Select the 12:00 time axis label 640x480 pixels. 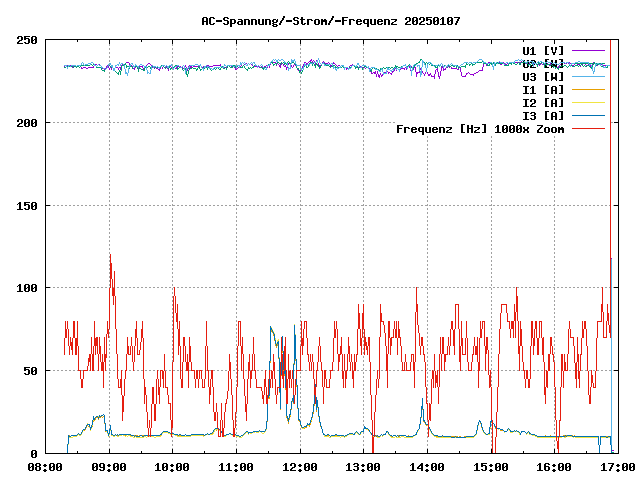(x=300, y=467)
